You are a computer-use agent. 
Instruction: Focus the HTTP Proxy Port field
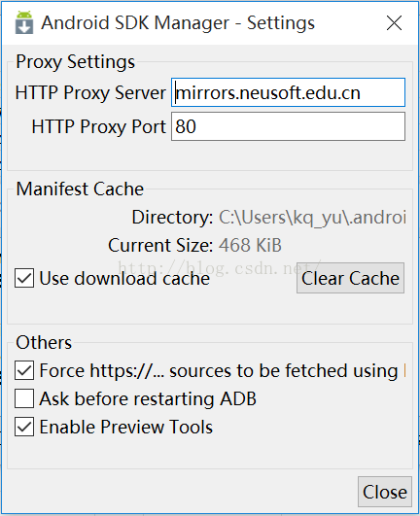(x=288, y=126)
